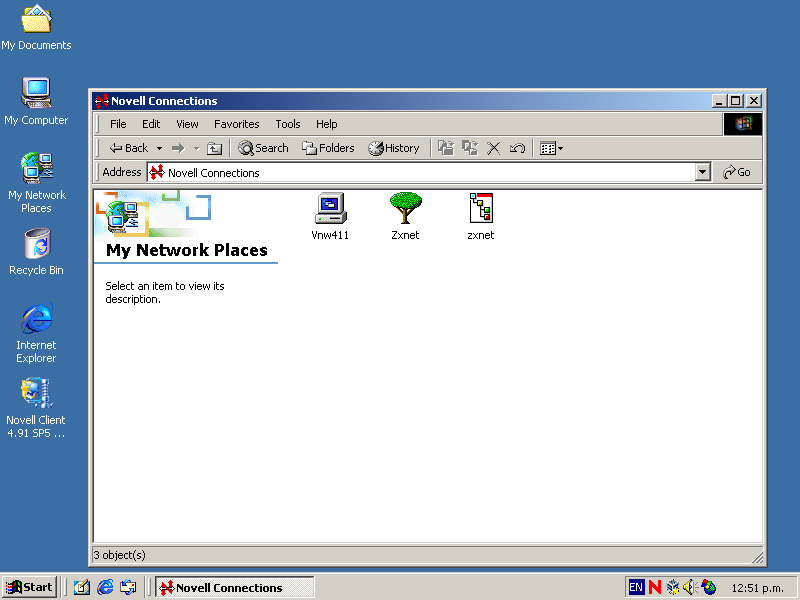Launch Outlook Express from Quick Launch

point(128,588)
